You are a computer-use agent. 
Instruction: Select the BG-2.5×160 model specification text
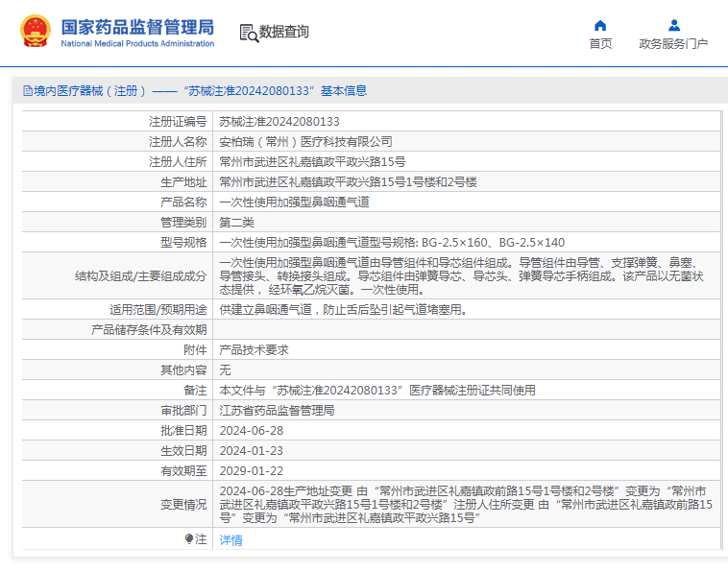coord(392,243)
